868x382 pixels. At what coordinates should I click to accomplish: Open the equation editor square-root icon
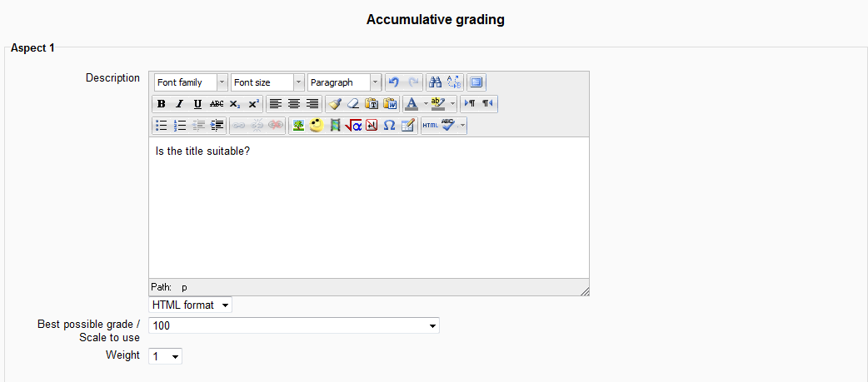coord(353,126)
